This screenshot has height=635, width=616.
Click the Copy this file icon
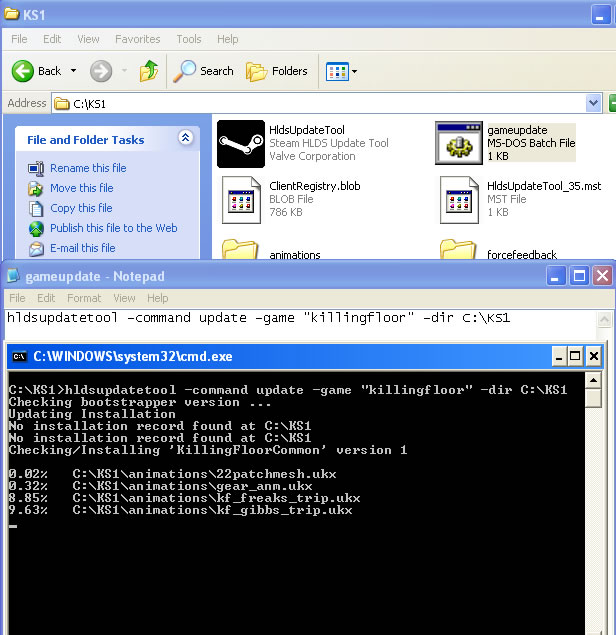click(x=36, y=209)
